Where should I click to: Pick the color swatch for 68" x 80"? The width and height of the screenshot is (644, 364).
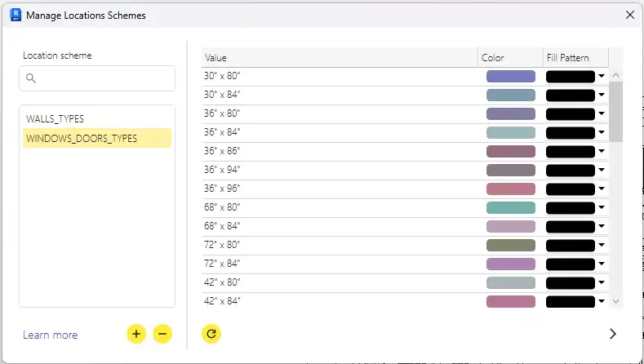(510, 207)
